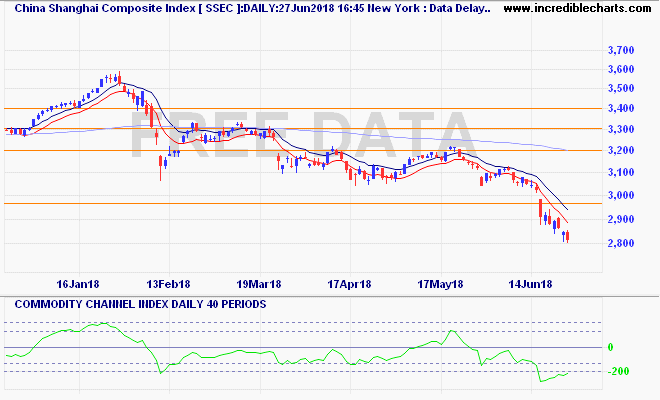
Task: Click the 0 label on CCI axis
Action: pos(610,348)
